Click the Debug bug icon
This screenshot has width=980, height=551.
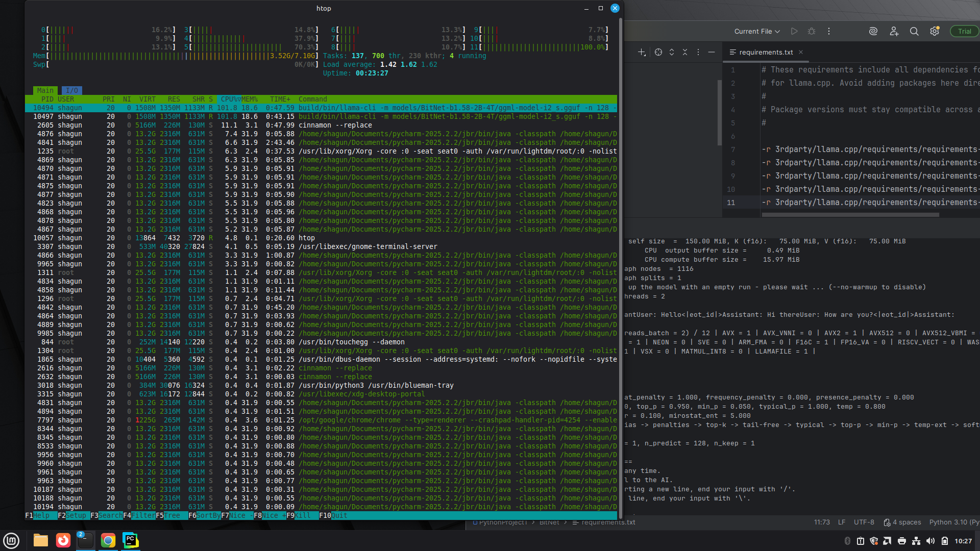point(812,31)
